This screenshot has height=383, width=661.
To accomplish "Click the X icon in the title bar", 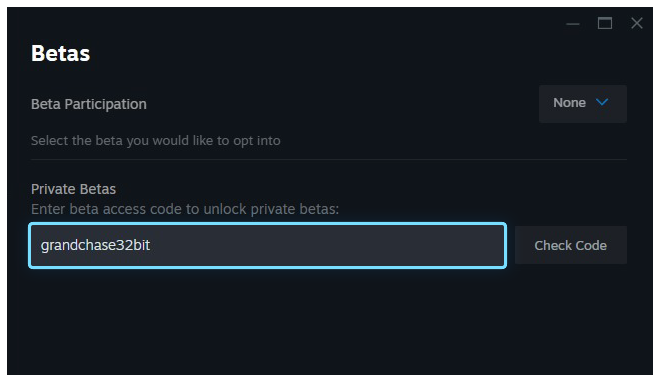I will tap(637, 23).
